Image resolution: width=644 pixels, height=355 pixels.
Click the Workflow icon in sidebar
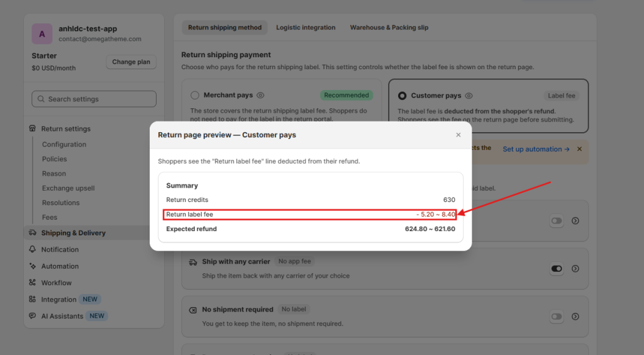point(33,283)
